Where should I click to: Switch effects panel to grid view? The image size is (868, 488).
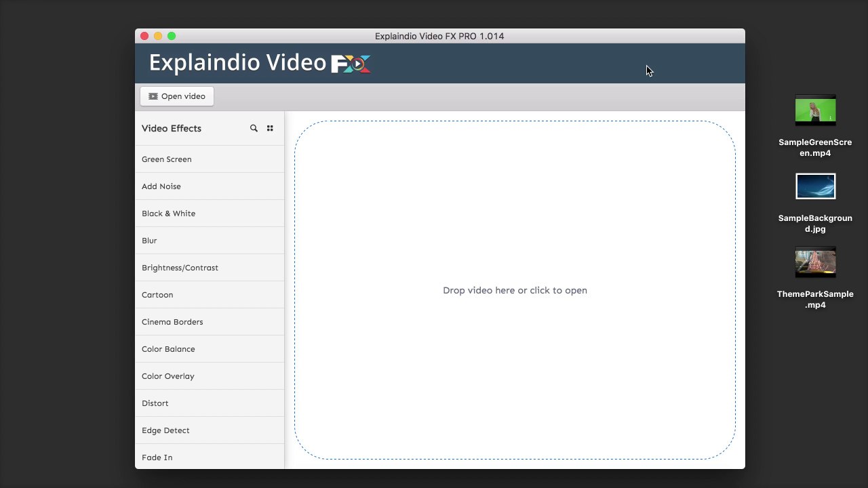pos(270,128)
